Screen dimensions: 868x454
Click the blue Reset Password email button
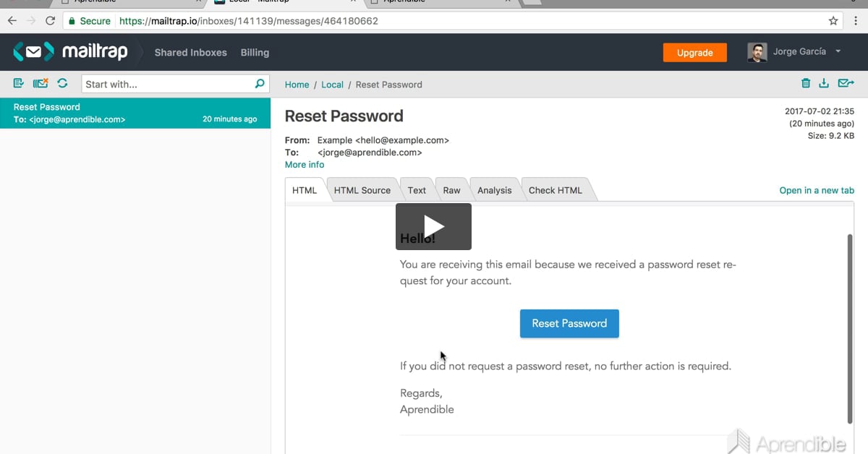click(569, 323)
